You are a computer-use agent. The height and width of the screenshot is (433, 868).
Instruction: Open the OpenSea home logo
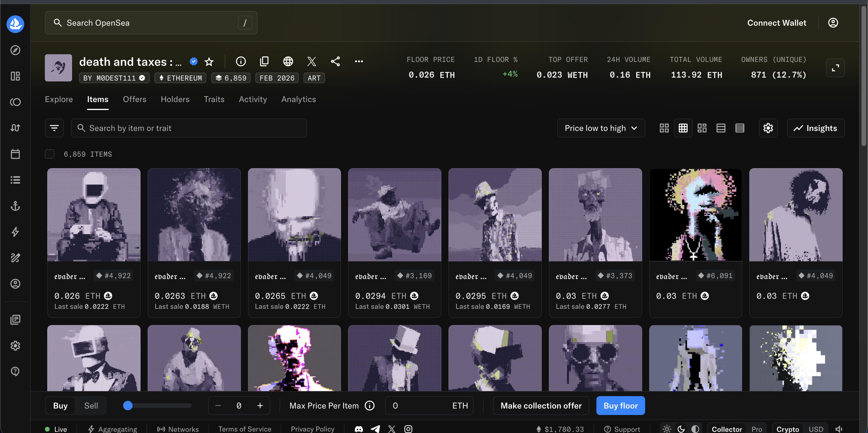click(x=15, y=24)
